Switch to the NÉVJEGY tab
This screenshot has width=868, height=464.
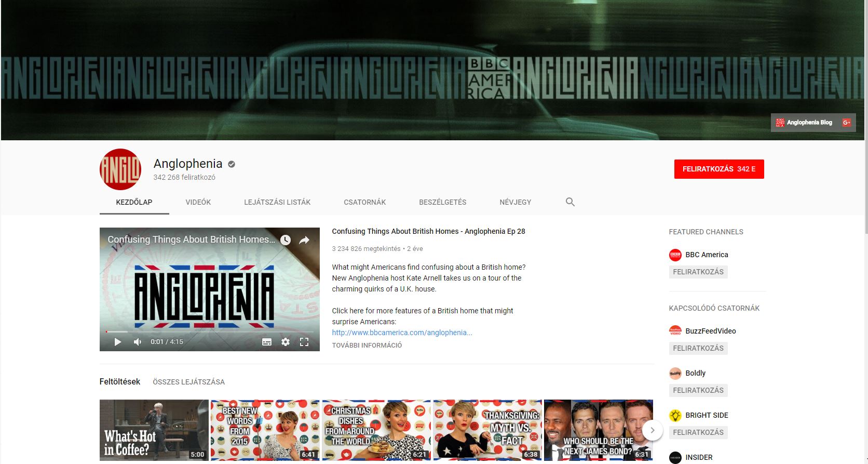(x=516, y=202)
